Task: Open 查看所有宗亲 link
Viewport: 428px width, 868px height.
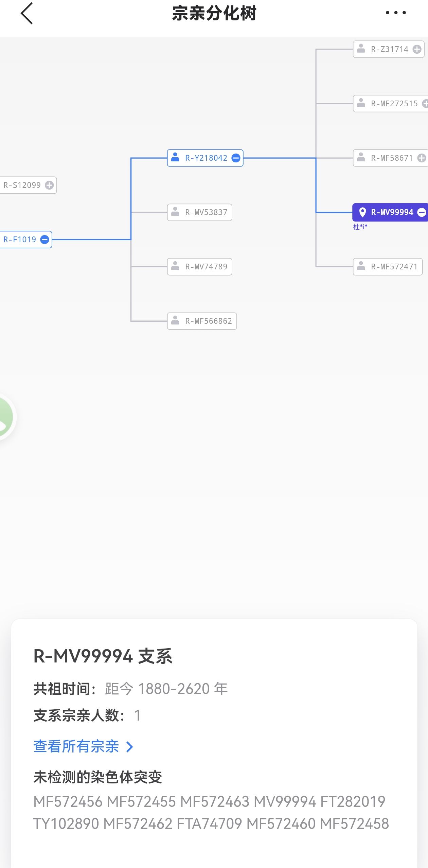Action: [76, 746]
